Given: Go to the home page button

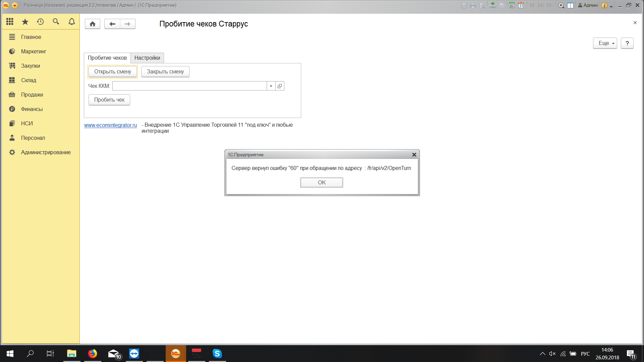Looking at the screenshot, I should (93, 24).
